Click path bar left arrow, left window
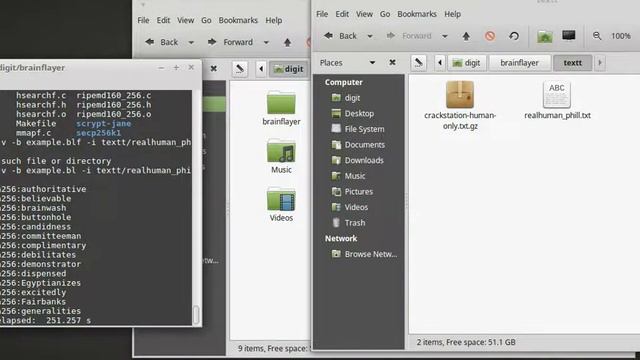The image size is (640, 360). coord(261,69)
